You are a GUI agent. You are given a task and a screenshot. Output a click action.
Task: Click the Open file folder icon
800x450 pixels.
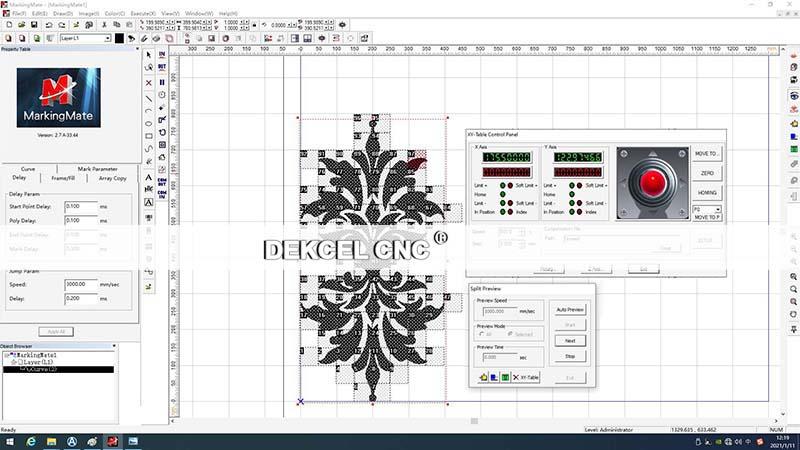pos(21,24)
